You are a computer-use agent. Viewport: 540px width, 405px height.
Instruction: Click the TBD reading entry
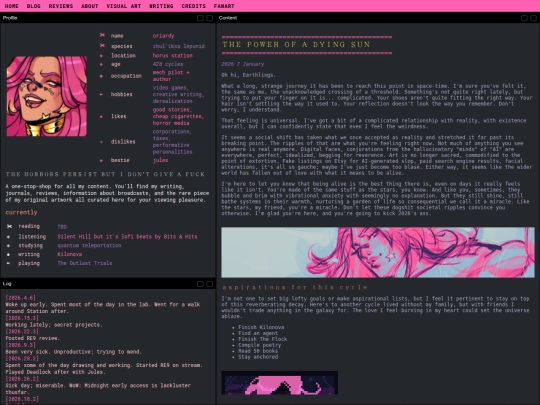(62, 227)
